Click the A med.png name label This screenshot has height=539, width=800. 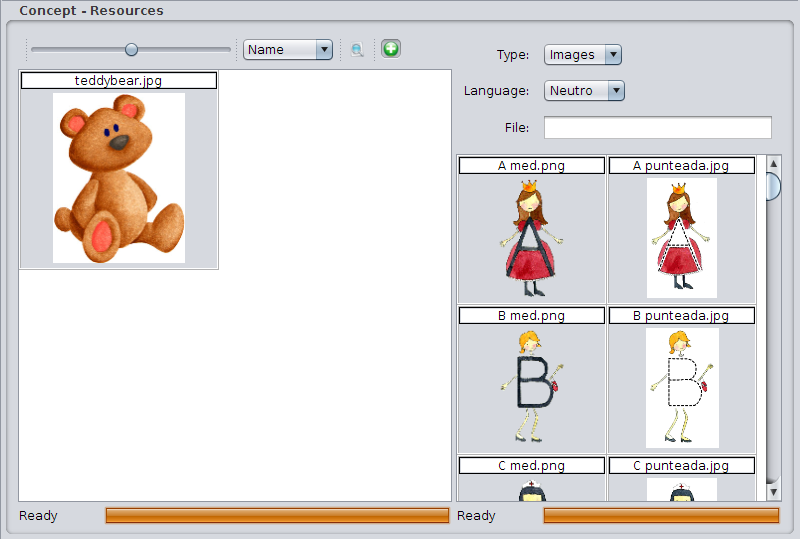532,166
